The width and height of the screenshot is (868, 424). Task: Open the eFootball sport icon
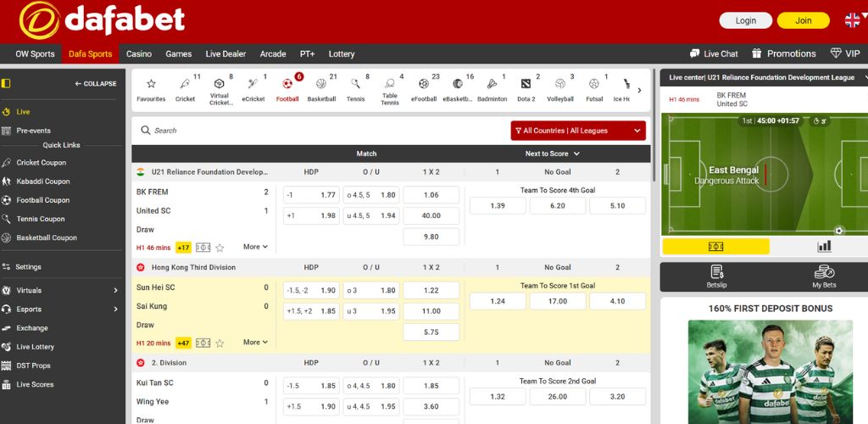pyautogui.click(x=424, y=88)
